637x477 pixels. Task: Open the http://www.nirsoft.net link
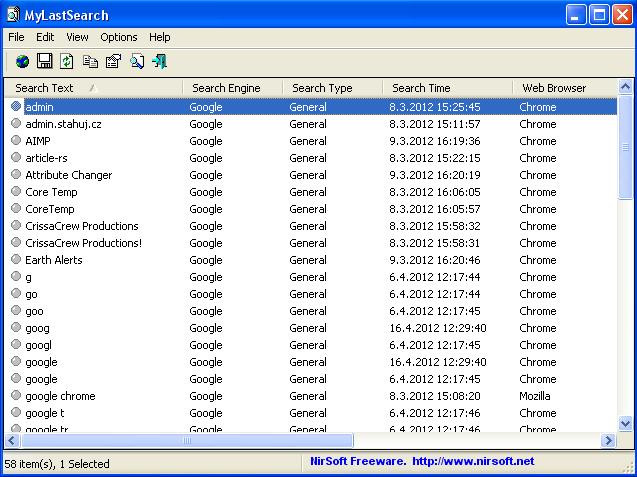[x=473, y=461]
